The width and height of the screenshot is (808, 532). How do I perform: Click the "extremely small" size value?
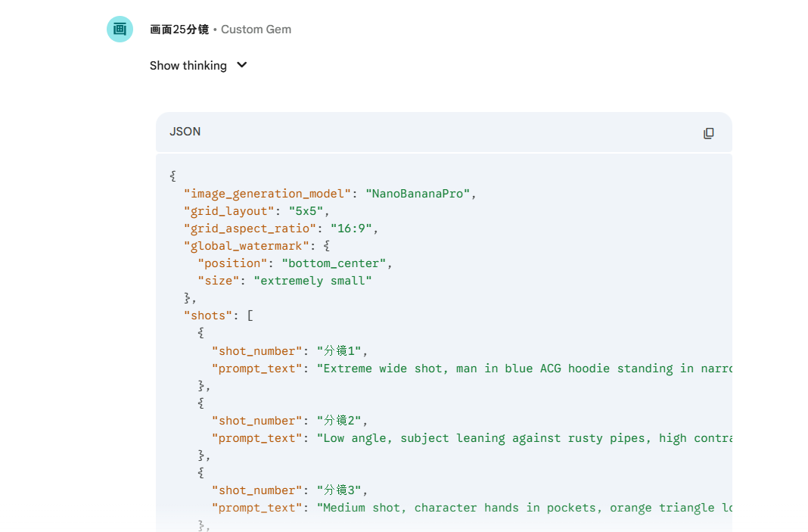312,281
